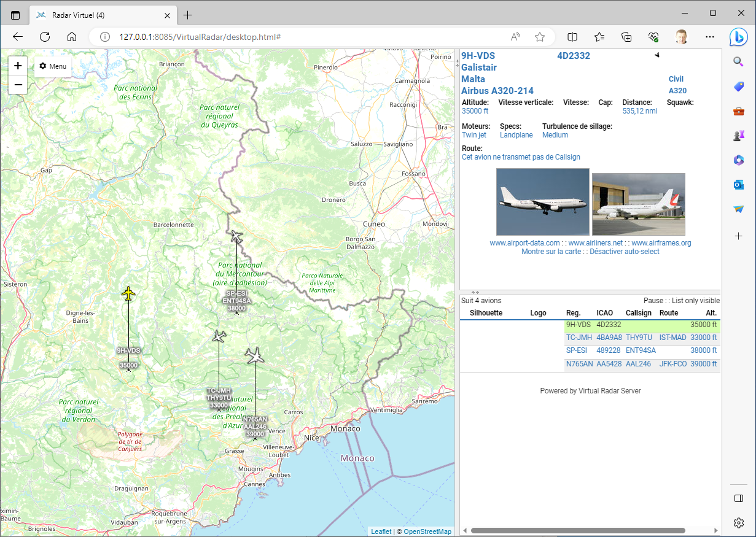The height and width of the screenshot is (537, 756).
Task: Go back in the browser
Action: click(18, 37)
